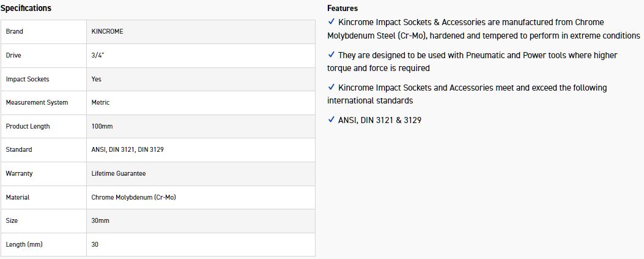Select the KINCROME brand value cell
The image size is (644, 259).
(108, 31)
